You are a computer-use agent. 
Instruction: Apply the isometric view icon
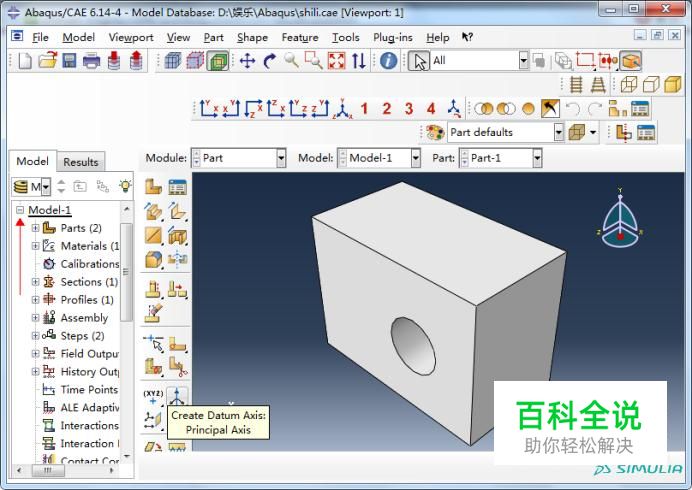coord(342,109)
